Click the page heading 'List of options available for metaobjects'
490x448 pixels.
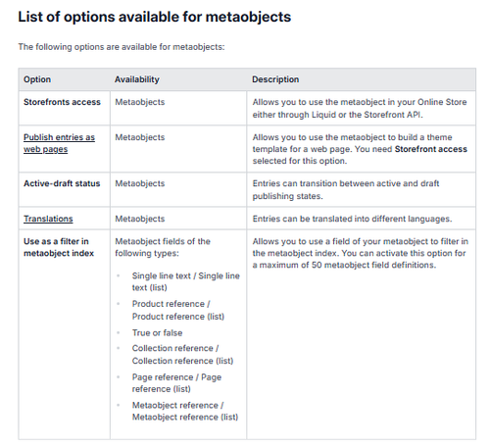click(154, 17)
